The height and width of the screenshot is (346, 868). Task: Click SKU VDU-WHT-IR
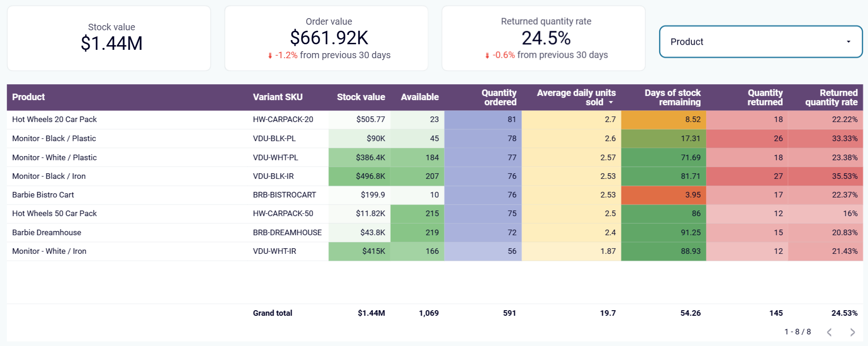pos(275,251)
